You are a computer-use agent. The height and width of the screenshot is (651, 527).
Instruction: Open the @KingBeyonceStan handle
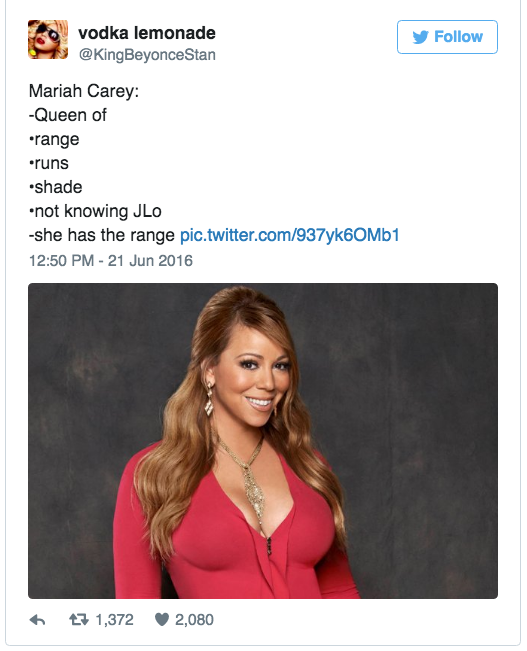point(147,55)
